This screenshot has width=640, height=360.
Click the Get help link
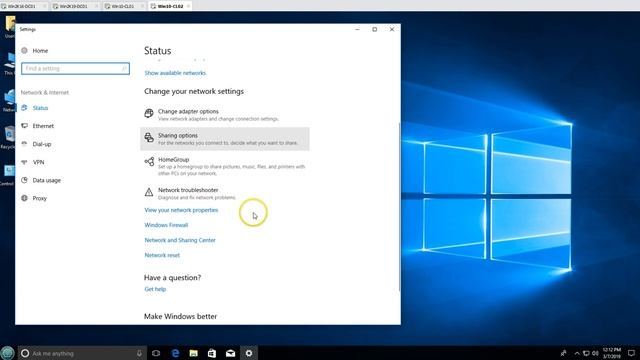pos(155,289)
